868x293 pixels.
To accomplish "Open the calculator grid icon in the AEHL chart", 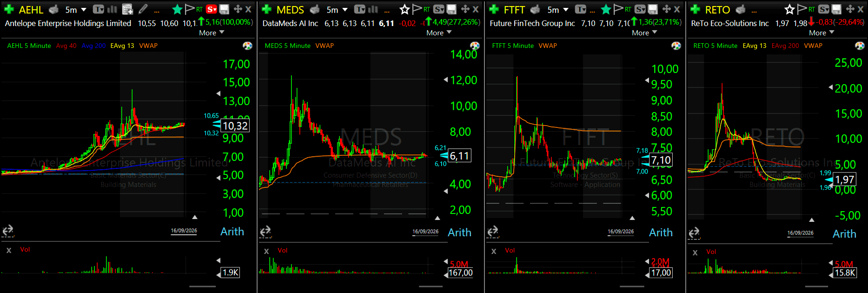I will (127, 9).
